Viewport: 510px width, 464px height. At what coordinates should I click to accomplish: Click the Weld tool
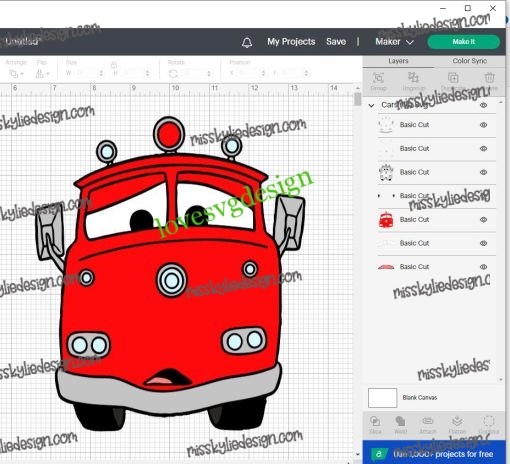coord(400,425)
